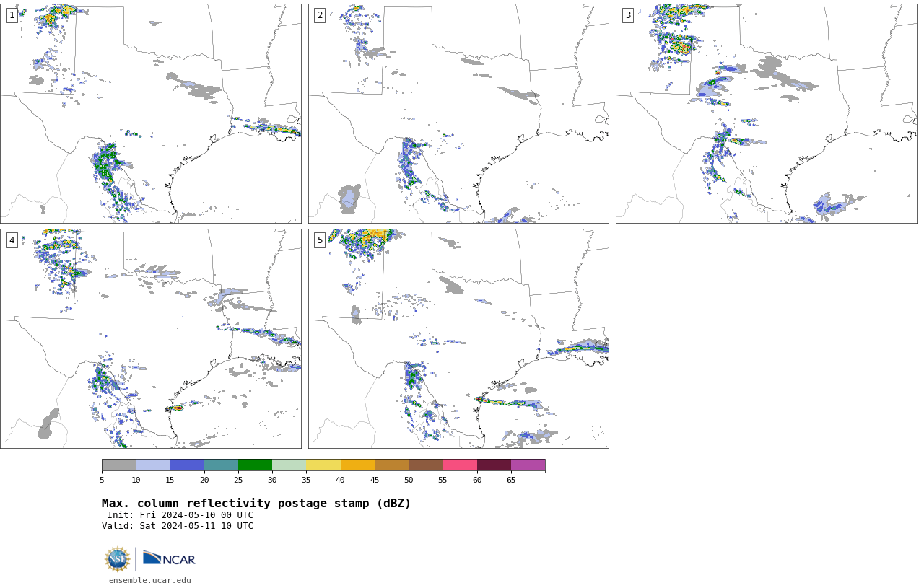Click the member number 5 label box
Viewport: 924px width, 588px height.
pyautogui.click(x=320, y=240)
